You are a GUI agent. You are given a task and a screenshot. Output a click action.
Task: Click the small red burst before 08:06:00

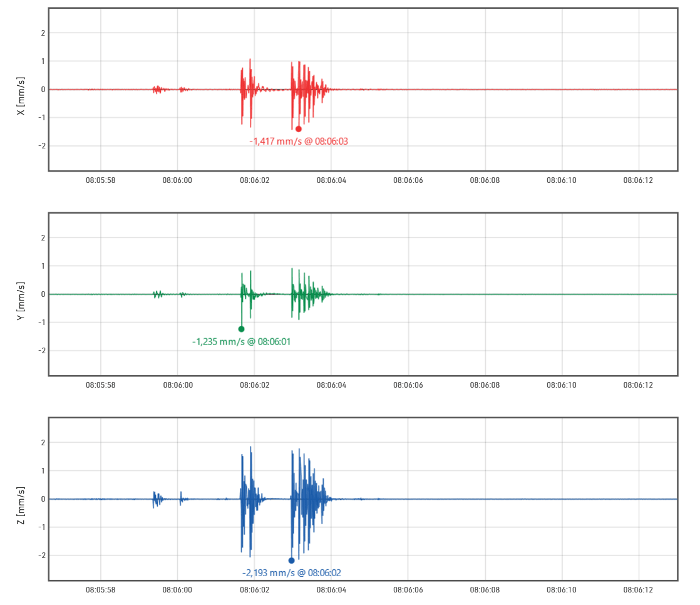tap(157, 90)
